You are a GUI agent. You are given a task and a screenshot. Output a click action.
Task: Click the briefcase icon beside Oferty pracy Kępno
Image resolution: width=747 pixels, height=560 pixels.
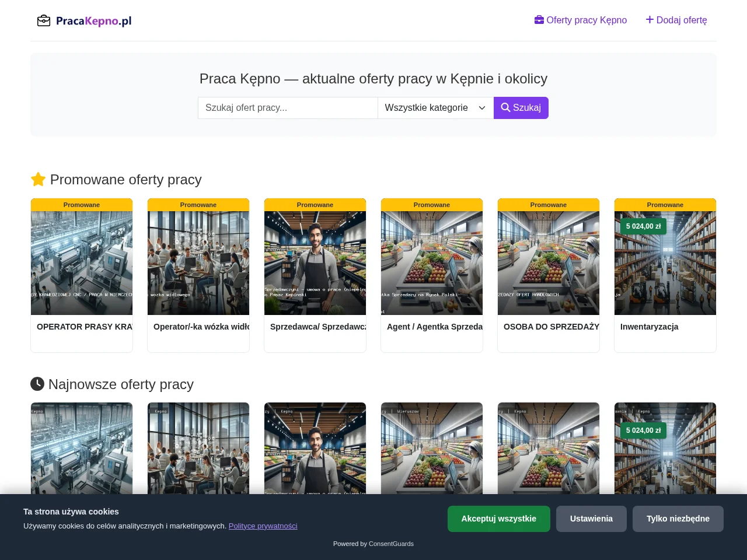pyautogui.click(x=539, y=20)
